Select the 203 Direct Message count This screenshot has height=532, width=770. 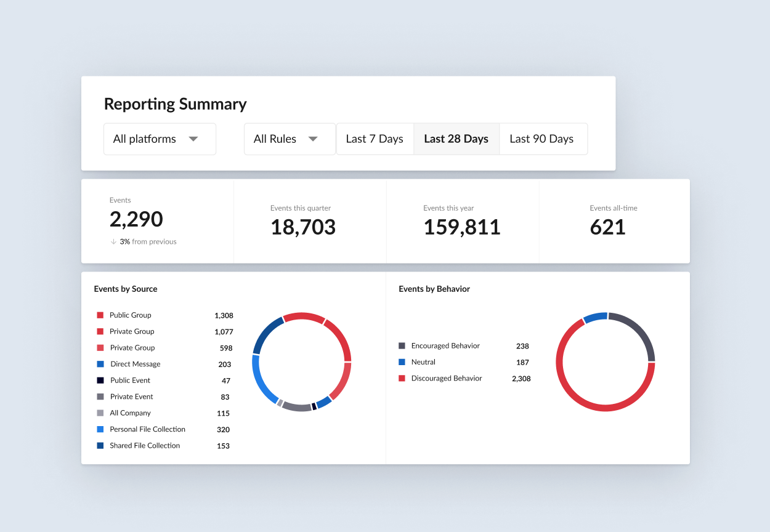(225, 365)
